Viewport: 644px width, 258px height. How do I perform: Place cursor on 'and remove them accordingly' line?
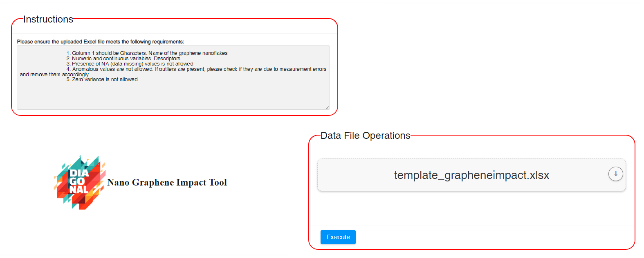pyautogui.click(x=54, y=75)
